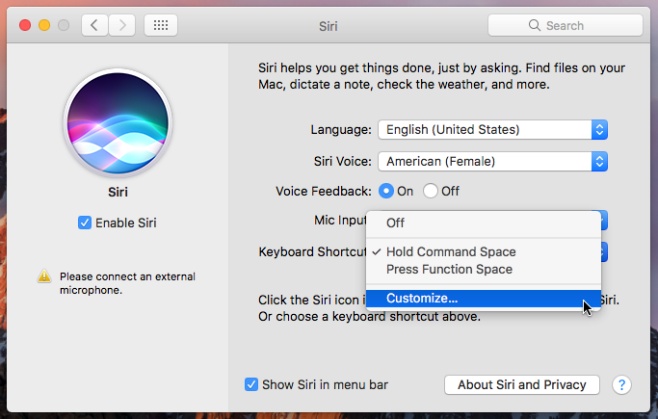Click the yellow warning triangle icon
The height and width of the screenshot is (419, 658).
[x=44, y=276]
